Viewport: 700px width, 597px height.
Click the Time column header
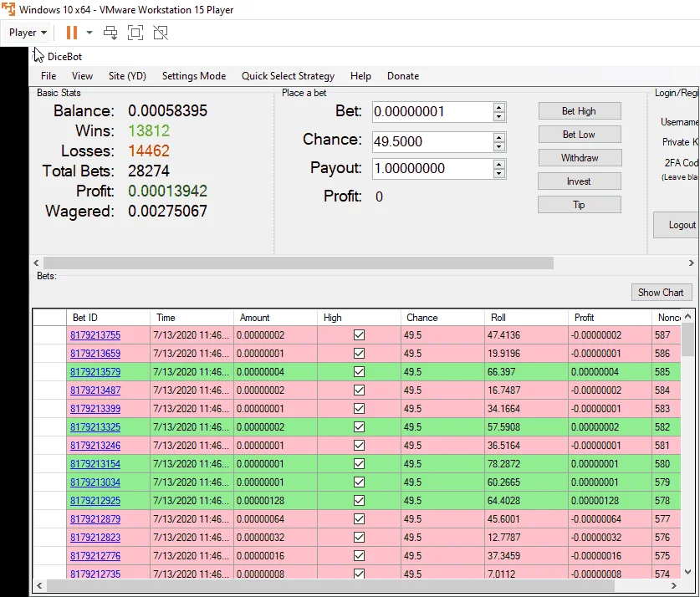pyautogui.click(x=192, y=318)
